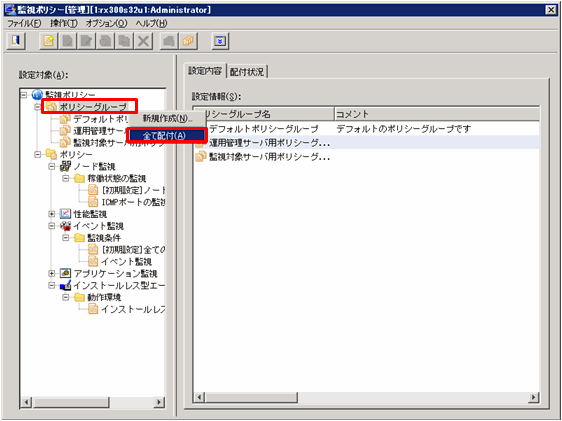Select [初期設定]全ての policy in tree
This screenshot has height=421, width=562.
[127, 249]
